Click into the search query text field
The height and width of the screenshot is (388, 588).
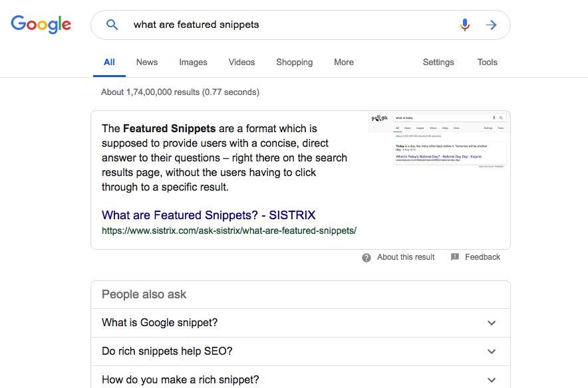(286, 25)
